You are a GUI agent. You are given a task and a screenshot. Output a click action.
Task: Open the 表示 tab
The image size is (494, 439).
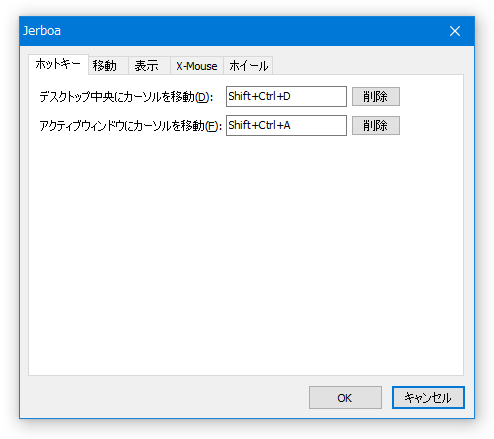click(149, 66)
